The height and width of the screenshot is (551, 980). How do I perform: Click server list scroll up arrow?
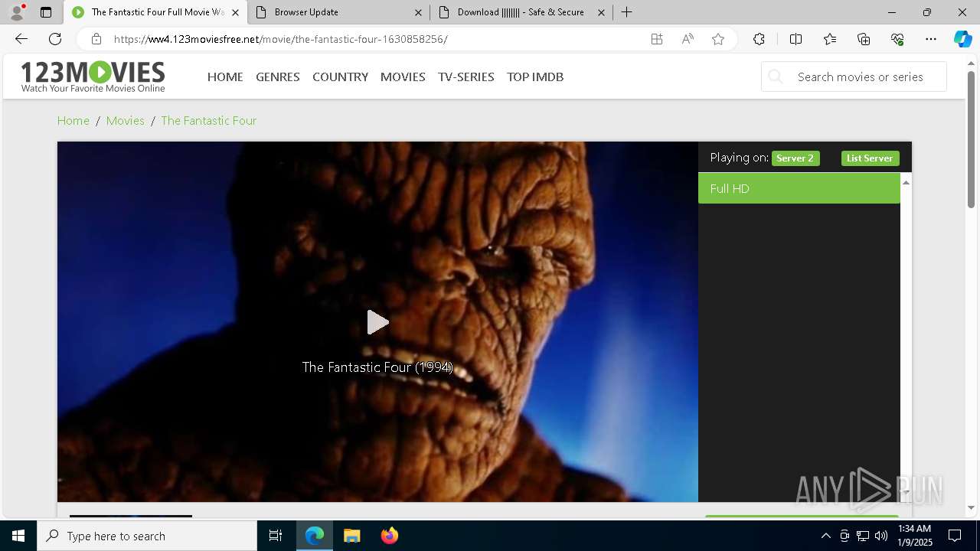[x=906, y=182]
